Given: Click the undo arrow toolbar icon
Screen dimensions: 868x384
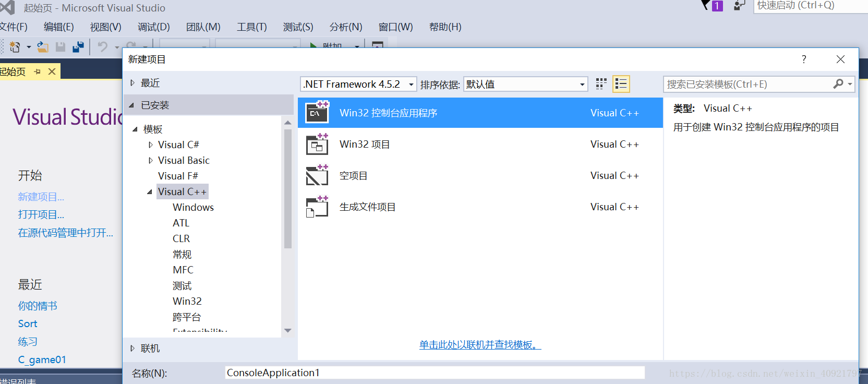Looking at the screenshot, I should tap(103, 47).
